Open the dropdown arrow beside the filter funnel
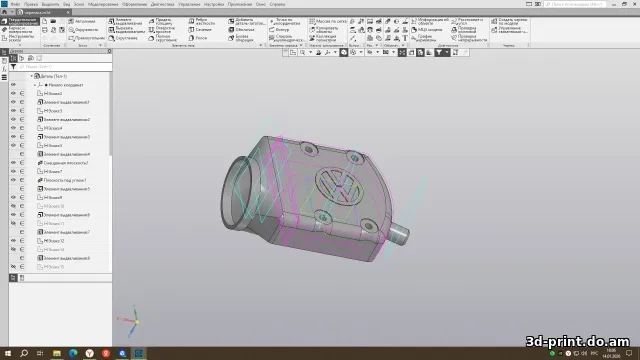This screenshot has height=360, width=640. pyautogui.click(x=447, y=52)
